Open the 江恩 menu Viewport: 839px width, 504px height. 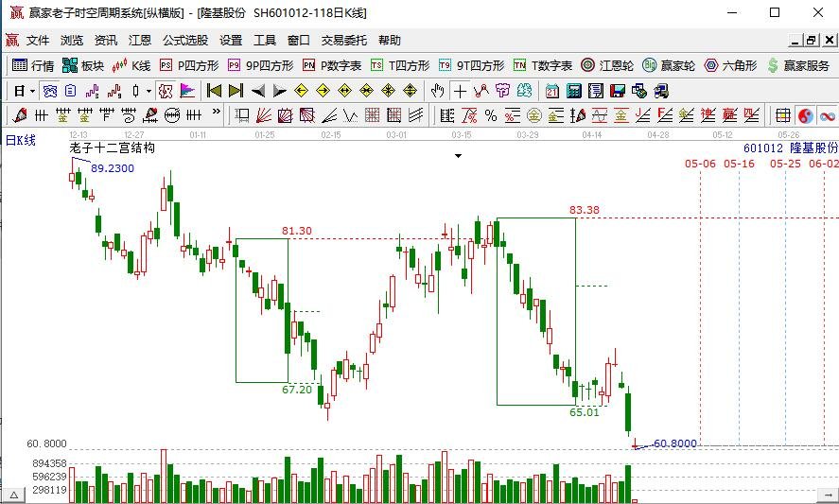point(140,40)
